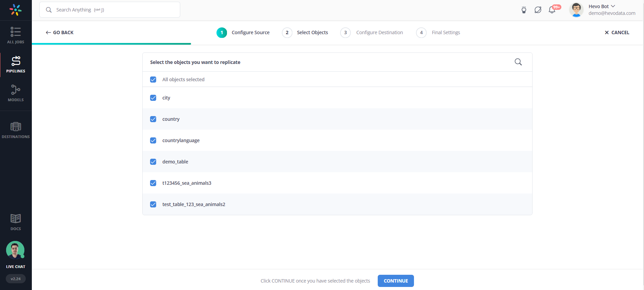Open the notifications bell
This screenshot has height=290, width=644.
552,10
